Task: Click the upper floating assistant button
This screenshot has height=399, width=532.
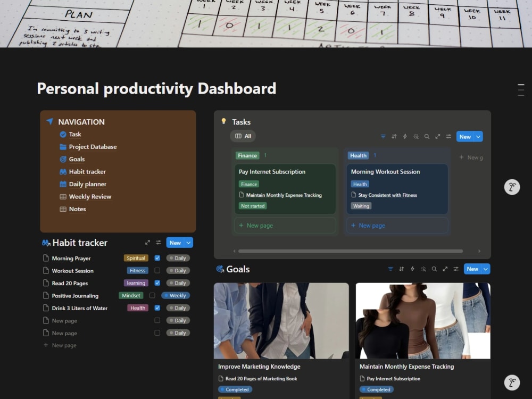Action: click(512, 187)
